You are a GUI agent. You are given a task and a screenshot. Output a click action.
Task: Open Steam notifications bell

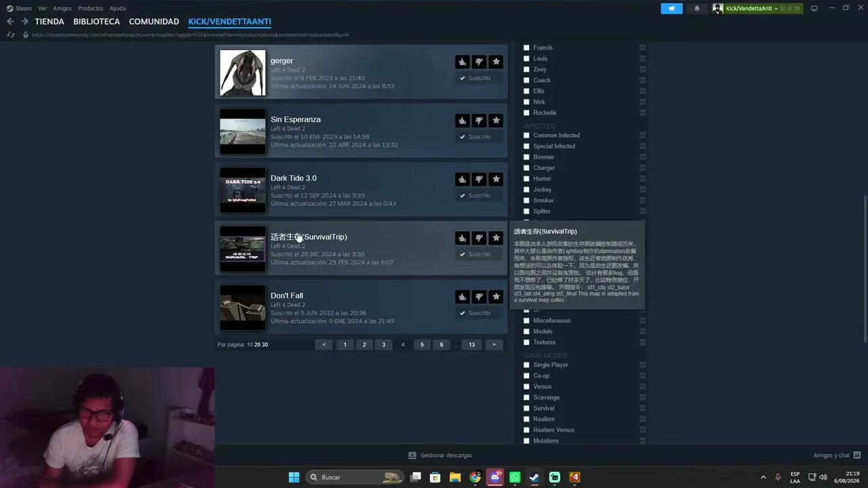696,8
